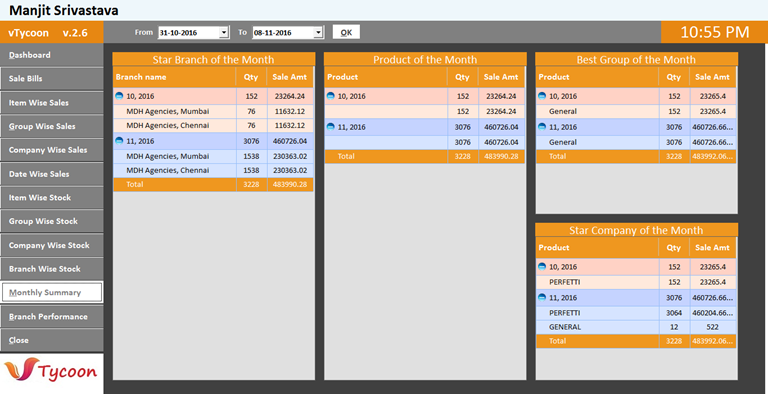Click Qty header in Product of the Month
This screenshot has width=768, height=394.
462,77
